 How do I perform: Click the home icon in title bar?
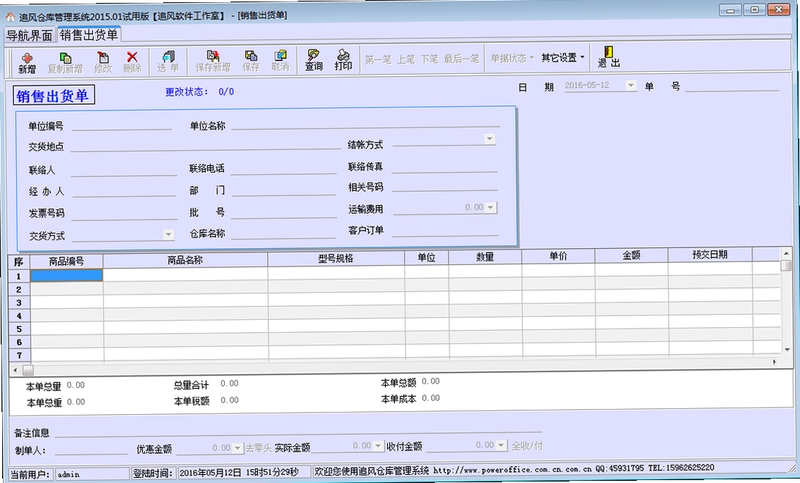10,17
